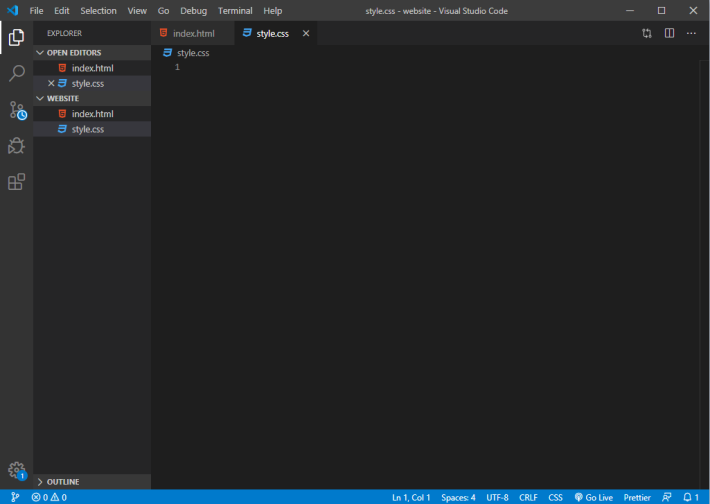The width and height of the screenshot is (710, 504).
Task: Open the Search view in activity bar
Action: coord(17,73)
